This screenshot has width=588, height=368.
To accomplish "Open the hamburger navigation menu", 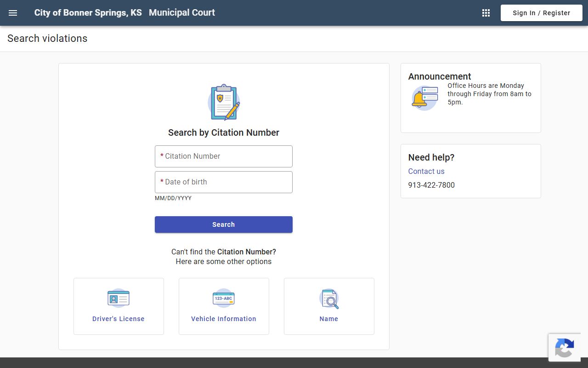I will pyautogui.click(x=13, y=13).
